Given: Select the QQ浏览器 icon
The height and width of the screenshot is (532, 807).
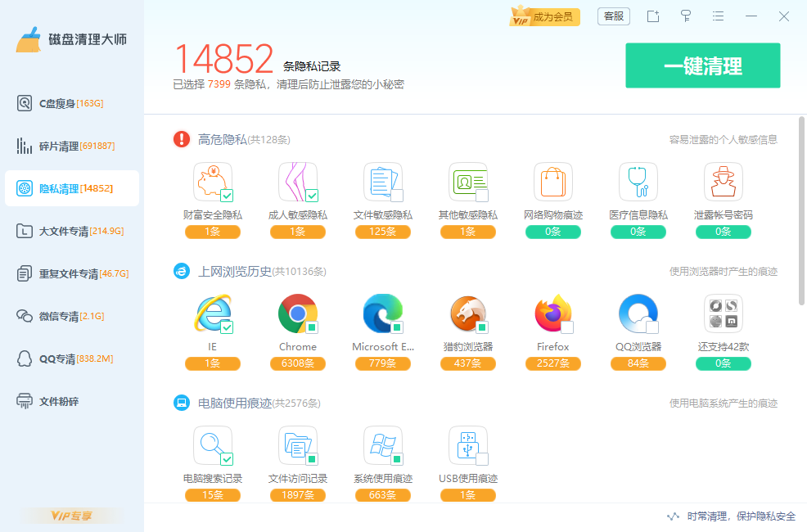Looking at the screenshot, I should [638, 313].
